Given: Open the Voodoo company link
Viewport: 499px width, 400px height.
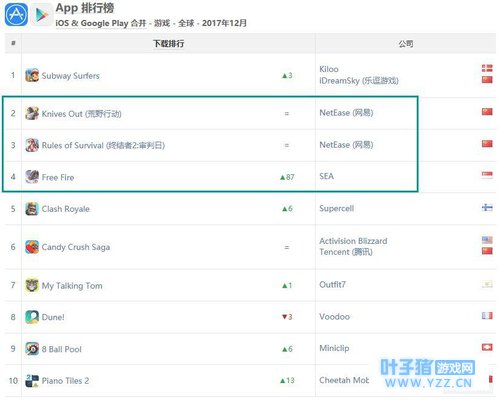Looking at the screenshot, I should [334, 316].
